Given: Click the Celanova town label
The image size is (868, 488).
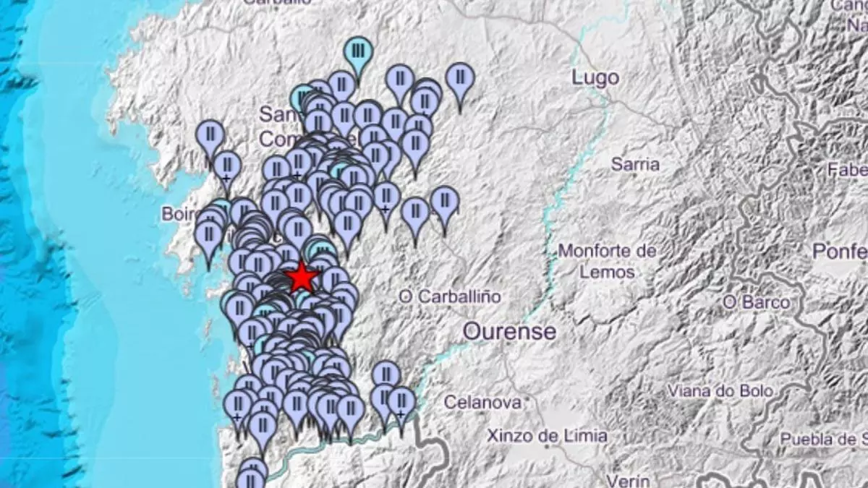Looking at the screenshot, I should pyautogui.click(x=482, y=402).
